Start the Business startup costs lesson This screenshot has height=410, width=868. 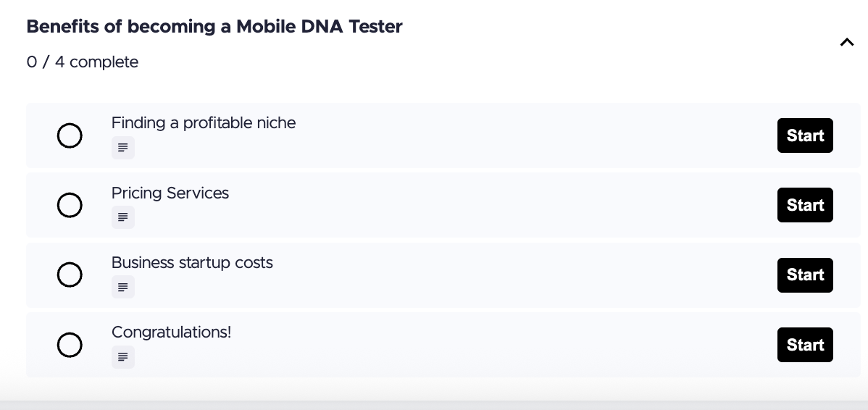point(805,275)
